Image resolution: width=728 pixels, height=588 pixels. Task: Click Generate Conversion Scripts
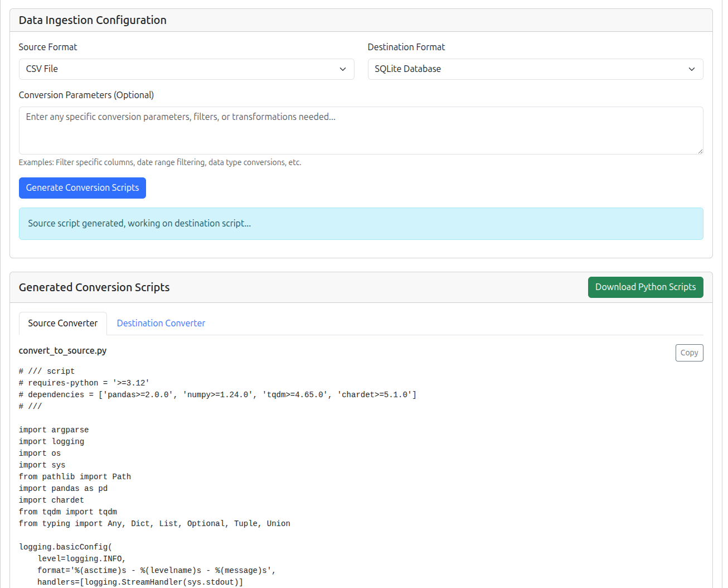click(82, 187)
